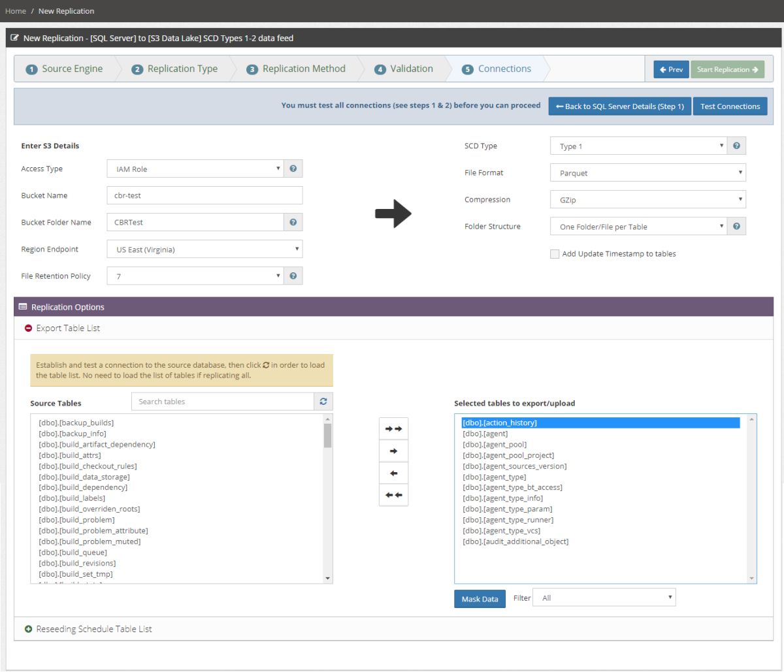This screenshot has width=784, height=672.
Task: Click Test Connections button
Action: point(730,106)
